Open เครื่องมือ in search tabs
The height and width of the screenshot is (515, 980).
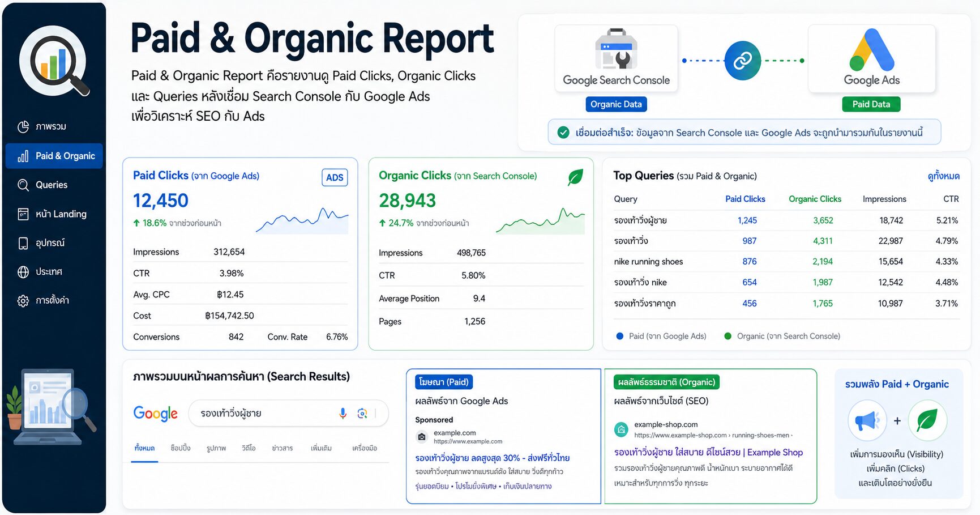365,448
